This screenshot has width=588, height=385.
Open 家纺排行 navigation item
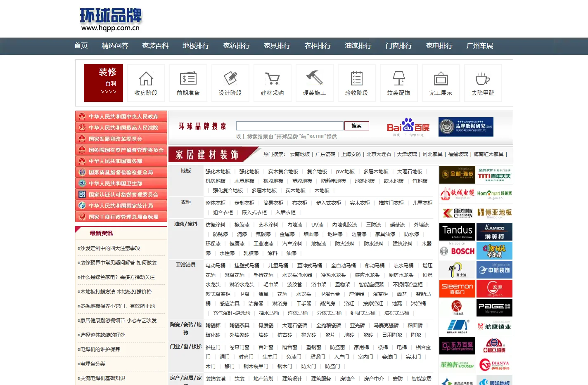click(x=236, y=46)
